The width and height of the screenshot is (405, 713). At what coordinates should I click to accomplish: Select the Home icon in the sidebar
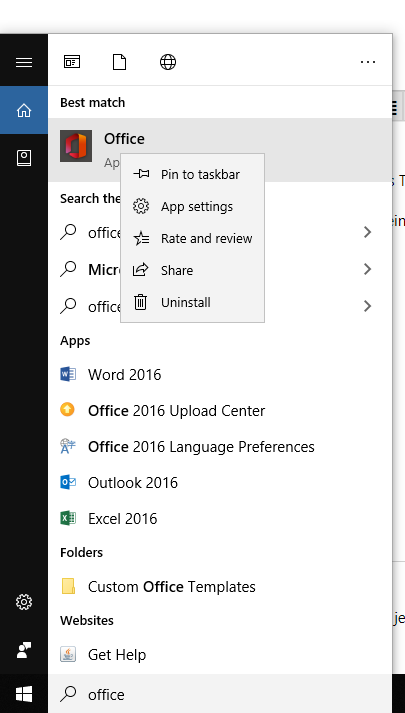pyautogui.click(x=24, y=110)
